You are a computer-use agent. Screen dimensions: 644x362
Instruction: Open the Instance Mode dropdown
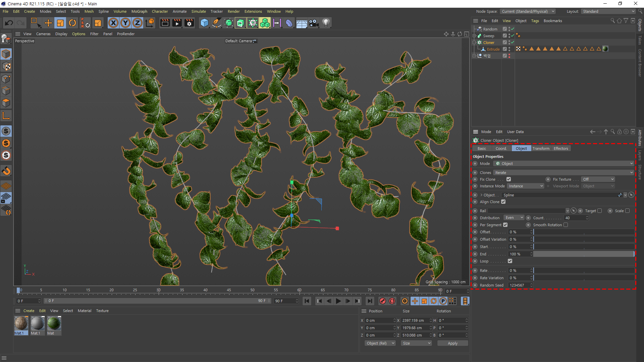pos(525,186)
